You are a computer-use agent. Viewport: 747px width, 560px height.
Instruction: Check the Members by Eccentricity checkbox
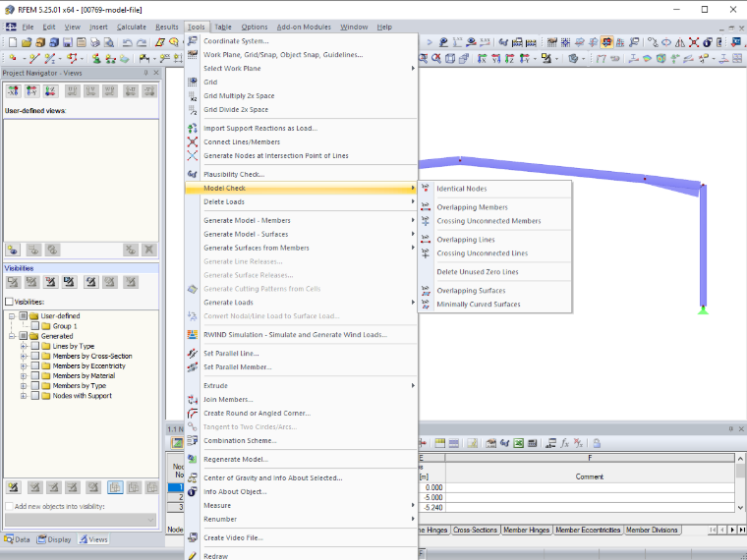pyautogui.click(x=35, y=366)
